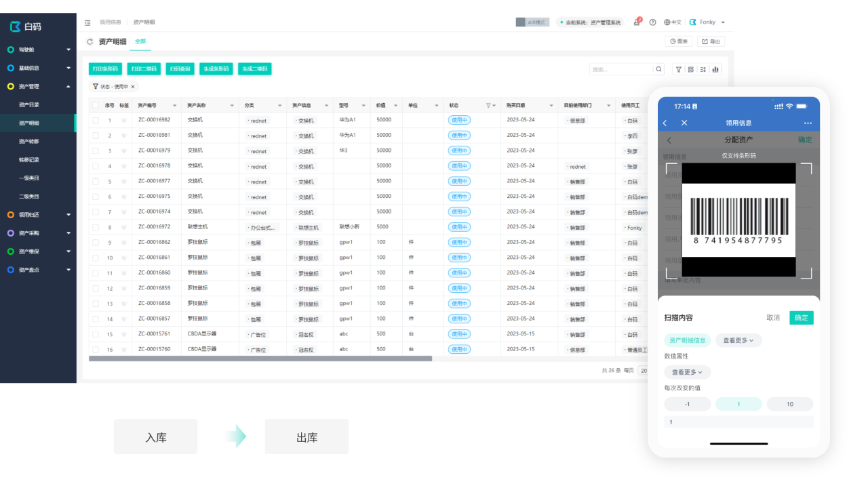This screenshot has width=868, height=488.
Task: Tap the X close icon in phone header
Action: 684,123
